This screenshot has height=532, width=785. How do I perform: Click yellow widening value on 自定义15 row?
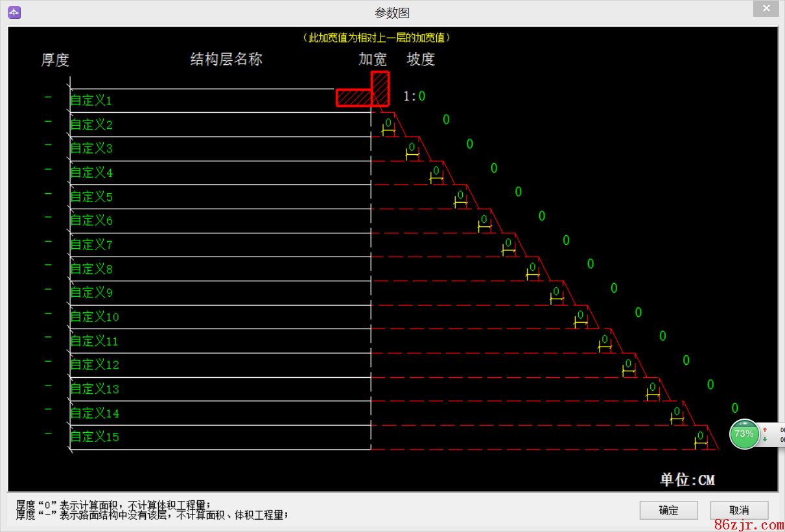[x=700, y=435]
